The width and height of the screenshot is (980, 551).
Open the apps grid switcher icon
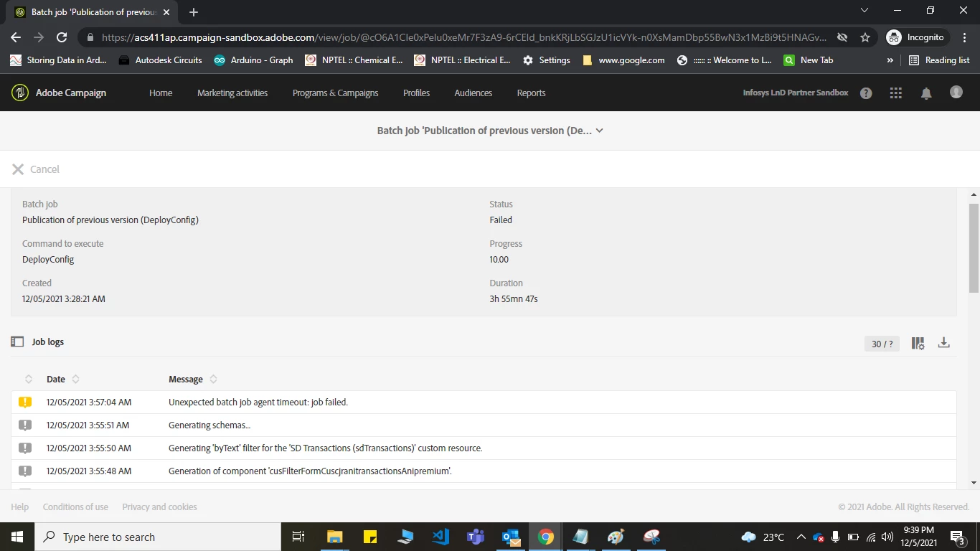click(895, 93)
